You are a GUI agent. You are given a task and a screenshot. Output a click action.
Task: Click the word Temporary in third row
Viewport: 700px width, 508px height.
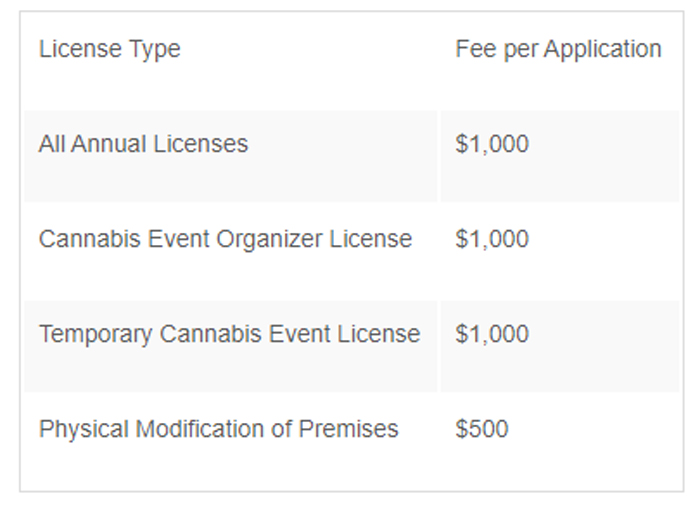95,335
